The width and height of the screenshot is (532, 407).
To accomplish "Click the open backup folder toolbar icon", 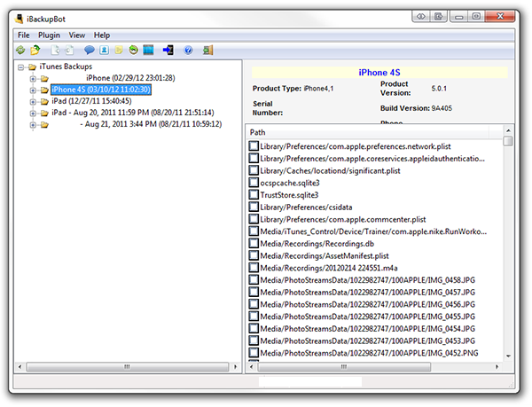I will (35, 51).
